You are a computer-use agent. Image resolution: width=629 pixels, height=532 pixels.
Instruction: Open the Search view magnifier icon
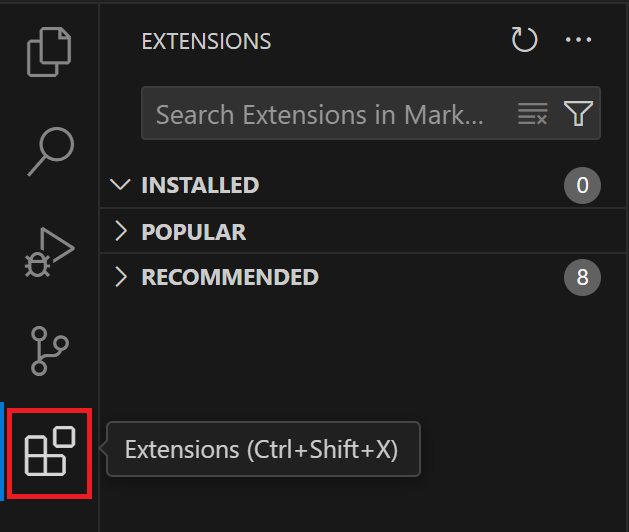click(x=49, y=151)
